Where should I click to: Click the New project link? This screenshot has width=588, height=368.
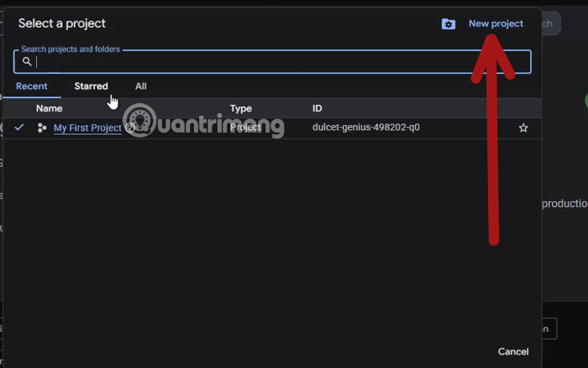495,24
